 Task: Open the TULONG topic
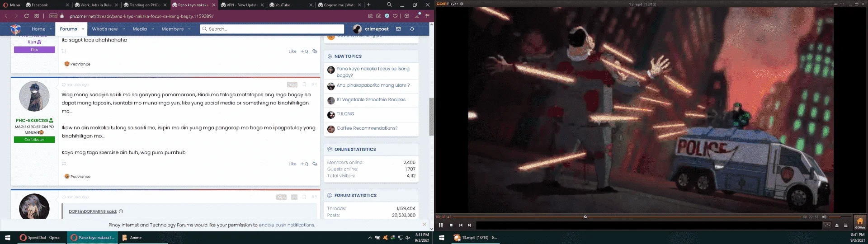point(345,114)
